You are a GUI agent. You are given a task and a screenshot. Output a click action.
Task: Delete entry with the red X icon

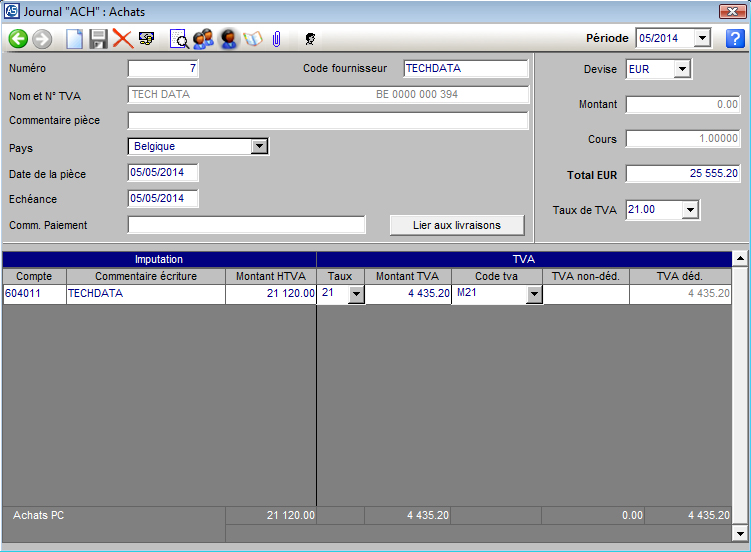tap(122, 39)
